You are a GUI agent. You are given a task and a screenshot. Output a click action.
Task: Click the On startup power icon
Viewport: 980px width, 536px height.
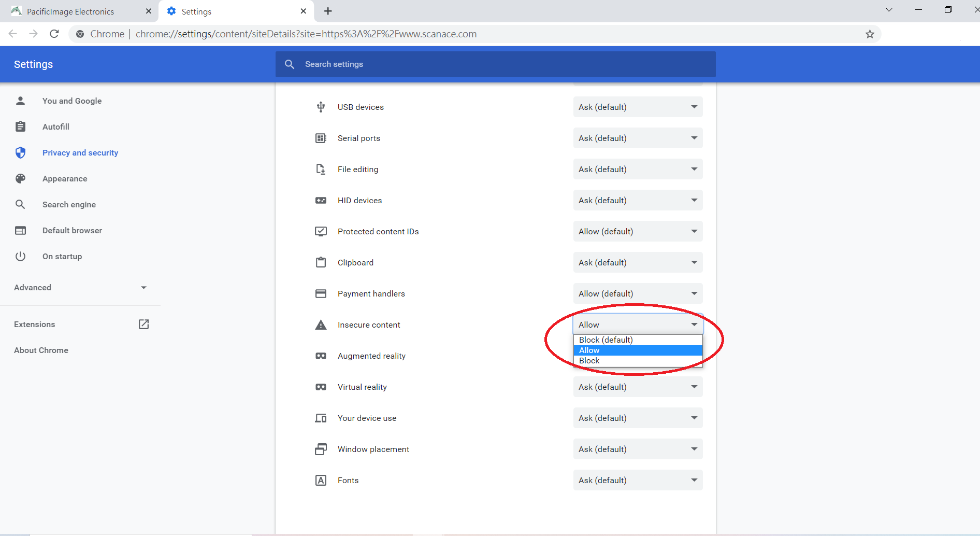(21, 257)
